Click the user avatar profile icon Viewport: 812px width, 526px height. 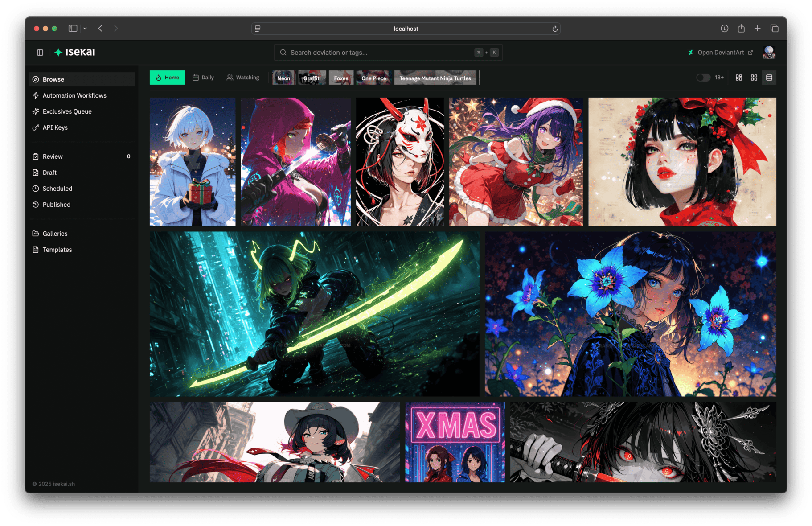coord(769,53)
